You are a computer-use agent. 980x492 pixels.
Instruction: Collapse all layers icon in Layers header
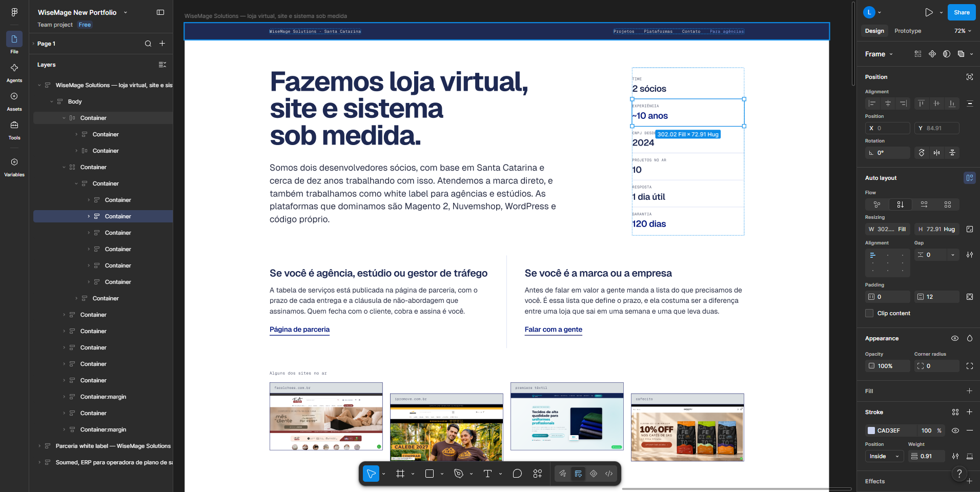pos(162,65)
